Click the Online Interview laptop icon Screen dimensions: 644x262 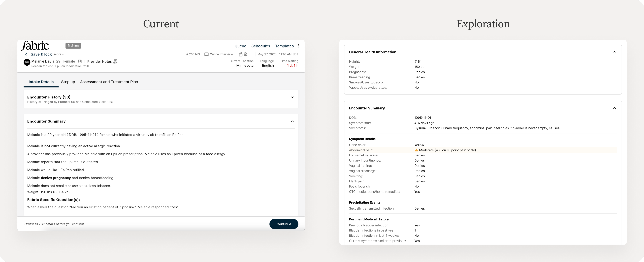[206, 54]
